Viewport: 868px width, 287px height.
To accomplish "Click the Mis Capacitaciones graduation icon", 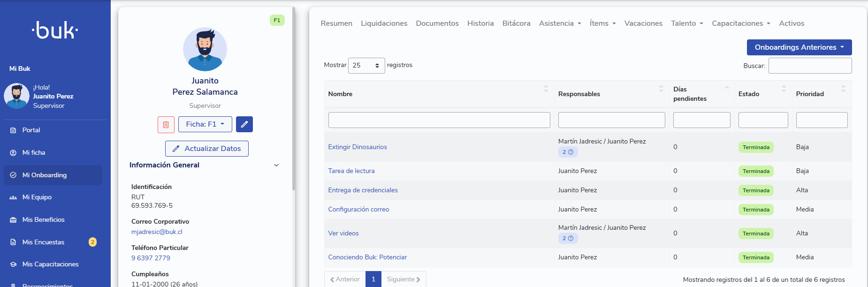I will pos(13,264).
